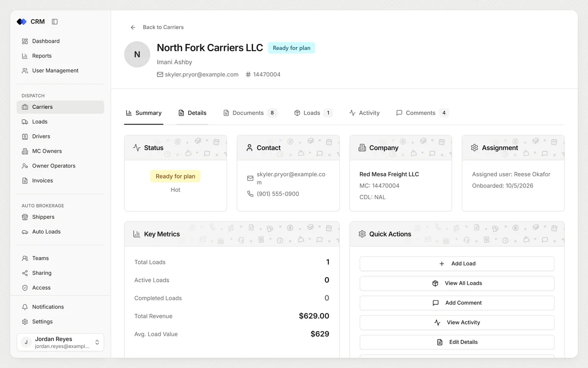
Task: Click the hash icon beside 14470004
Action: [x=248, y=75]
